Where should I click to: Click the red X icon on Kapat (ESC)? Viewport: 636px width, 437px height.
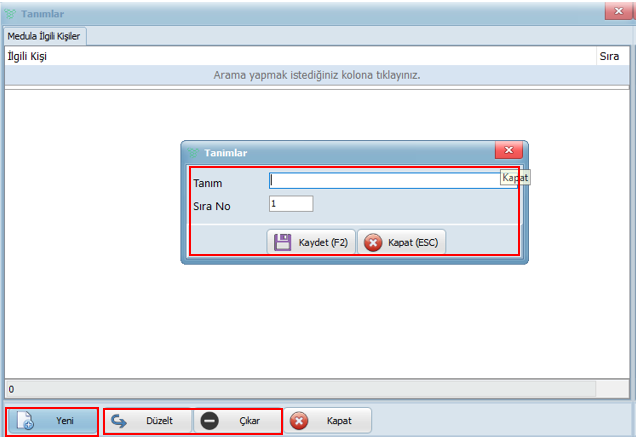(x=373, y=242)
